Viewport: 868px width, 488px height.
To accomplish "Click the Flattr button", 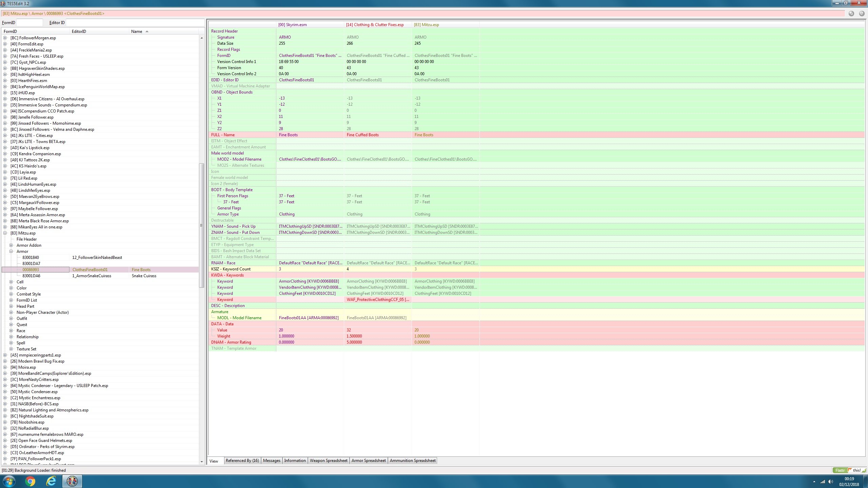I will pyautogui.click(x=840, y=470).
